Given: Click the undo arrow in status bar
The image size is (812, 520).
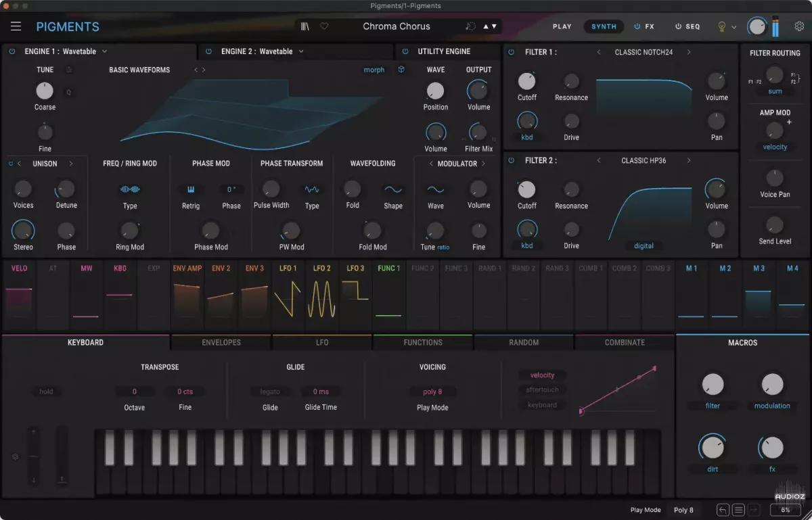Looking at the screenshot, I should point(723,510).
